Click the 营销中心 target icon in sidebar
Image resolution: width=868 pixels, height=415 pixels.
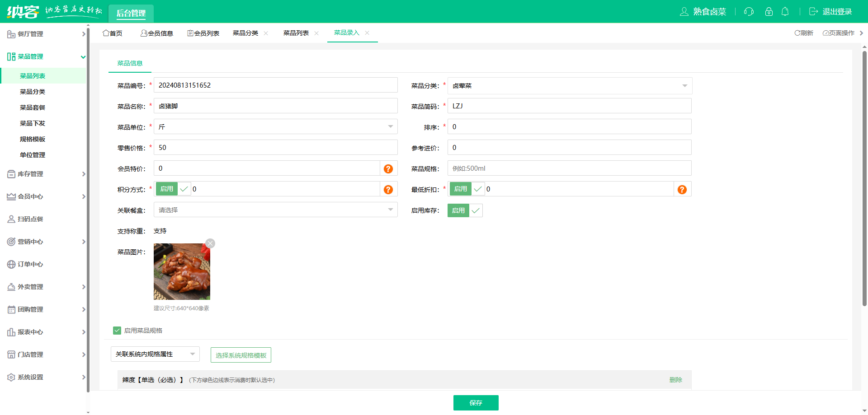tap(11, 242)
